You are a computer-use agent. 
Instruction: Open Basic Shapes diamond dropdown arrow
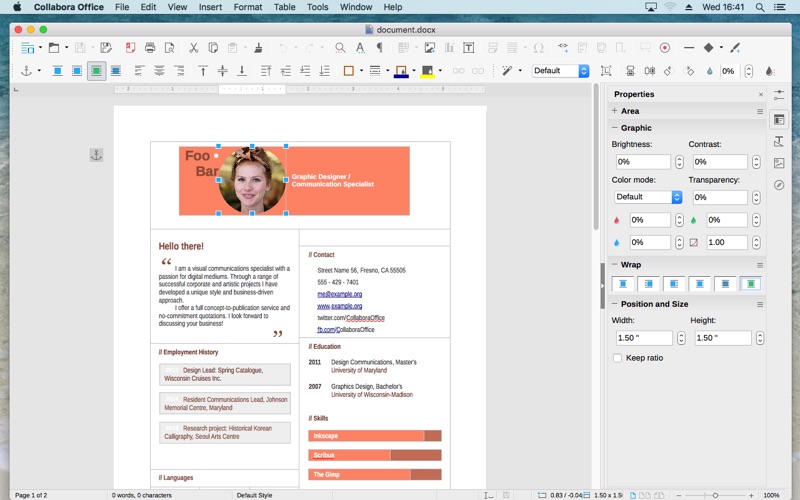[721, 48]
